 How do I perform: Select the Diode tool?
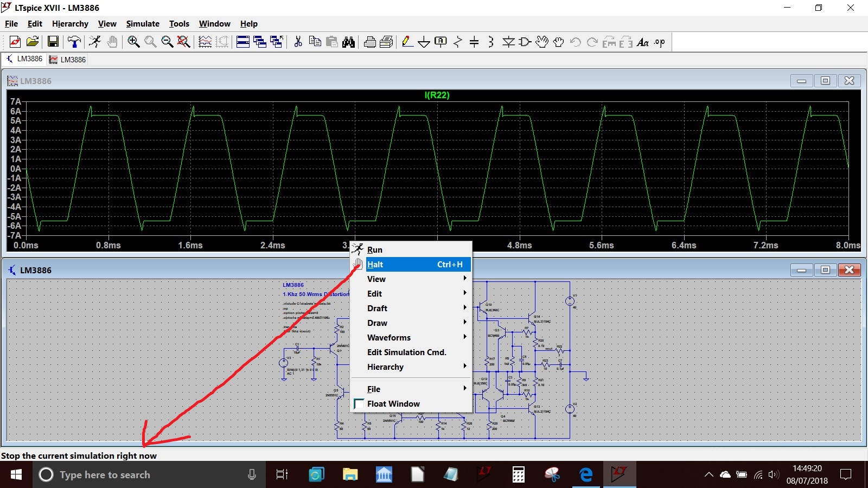[508, 42]
